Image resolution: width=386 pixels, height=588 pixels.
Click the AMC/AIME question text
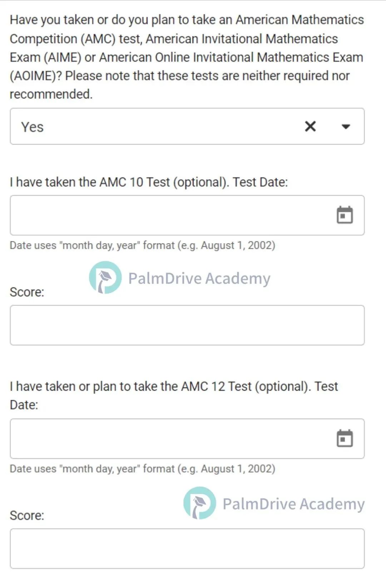coord(187,57)
